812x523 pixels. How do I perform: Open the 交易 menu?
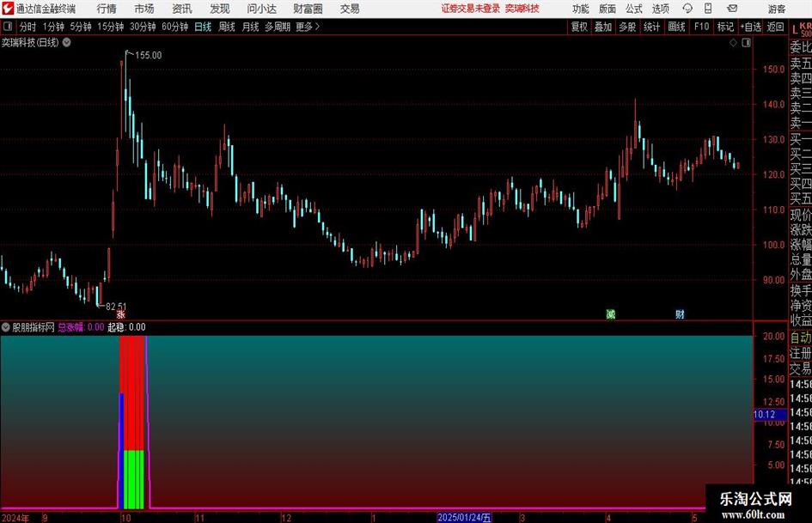point(350,9)
